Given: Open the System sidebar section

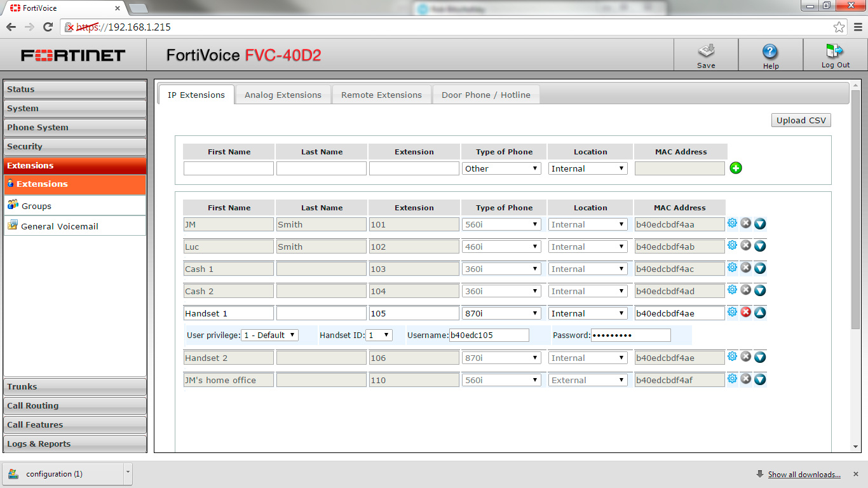Looking at the screenshot, I should click(75, 109).
